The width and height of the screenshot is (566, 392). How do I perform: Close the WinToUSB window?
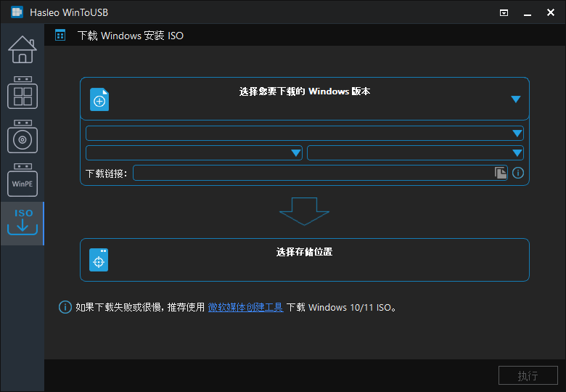pos(551,12)
